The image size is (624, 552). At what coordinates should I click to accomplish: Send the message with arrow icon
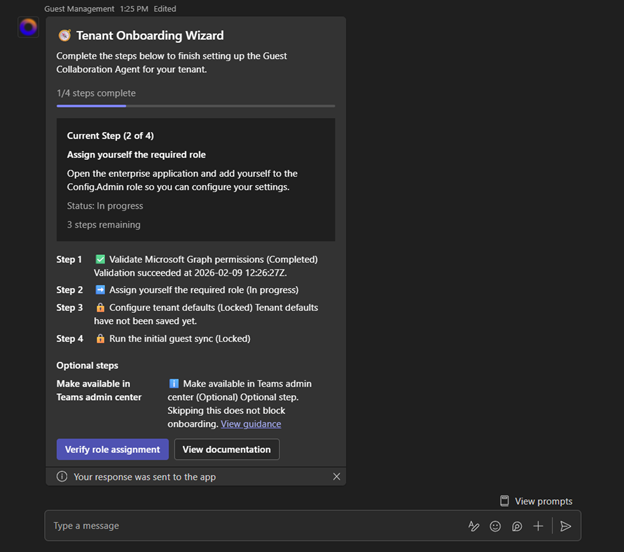[566, 526]
